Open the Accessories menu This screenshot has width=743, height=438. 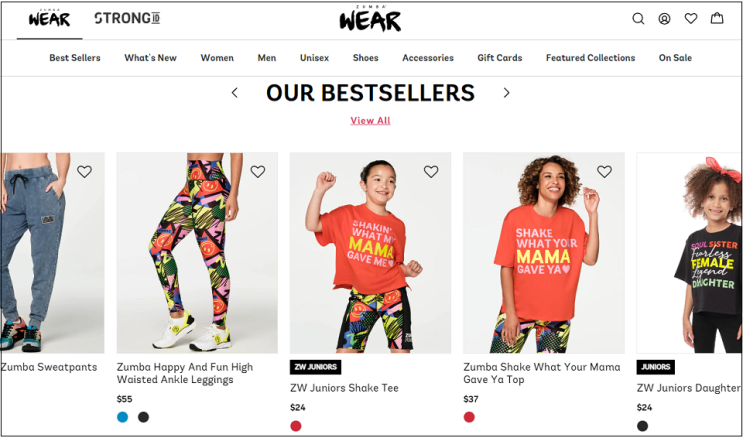click(x=428, y=58)
